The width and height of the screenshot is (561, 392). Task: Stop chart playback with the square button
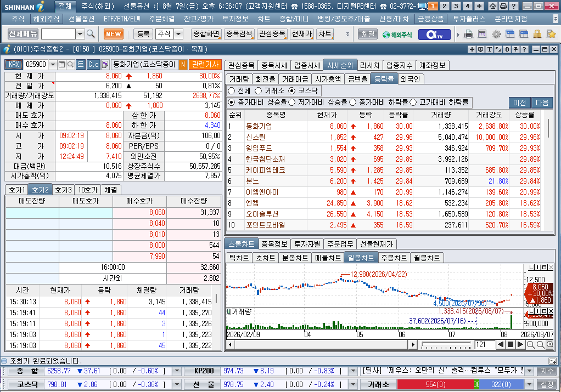(x=511, y=344)
